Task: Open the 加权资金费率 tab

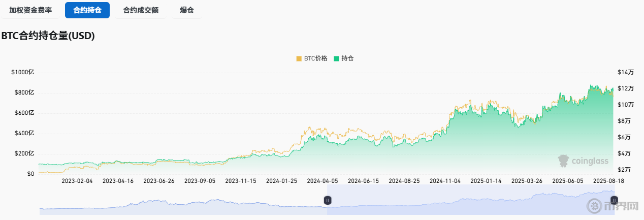Action: tap(30, 10)
